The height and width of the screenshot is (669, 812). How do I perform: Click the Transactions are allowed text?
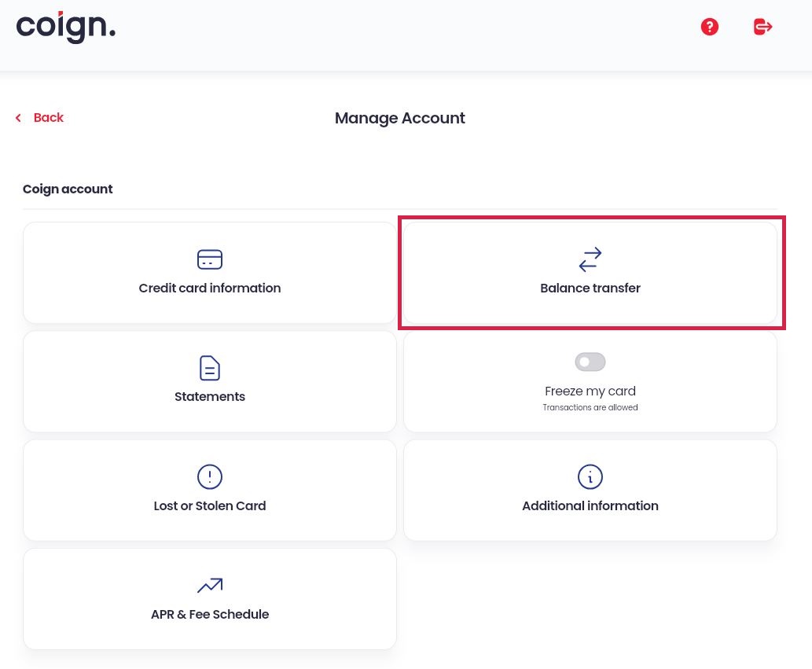tap(590, 407)
